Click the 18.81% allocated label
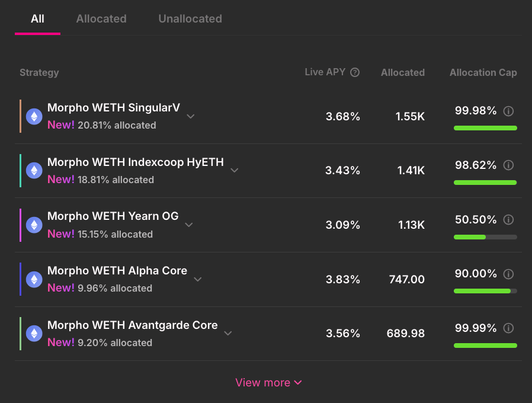The width and height of the screenshot is (532, 403). click(116, 180)
